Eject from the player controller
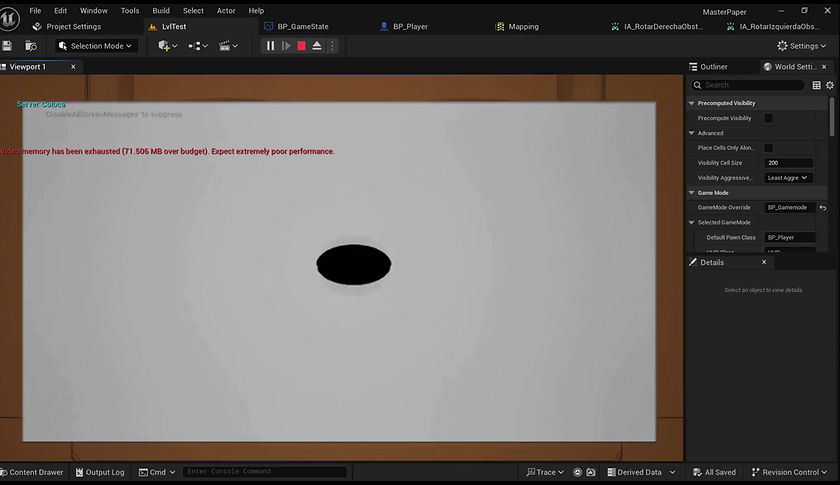 [x=317, y=46]
